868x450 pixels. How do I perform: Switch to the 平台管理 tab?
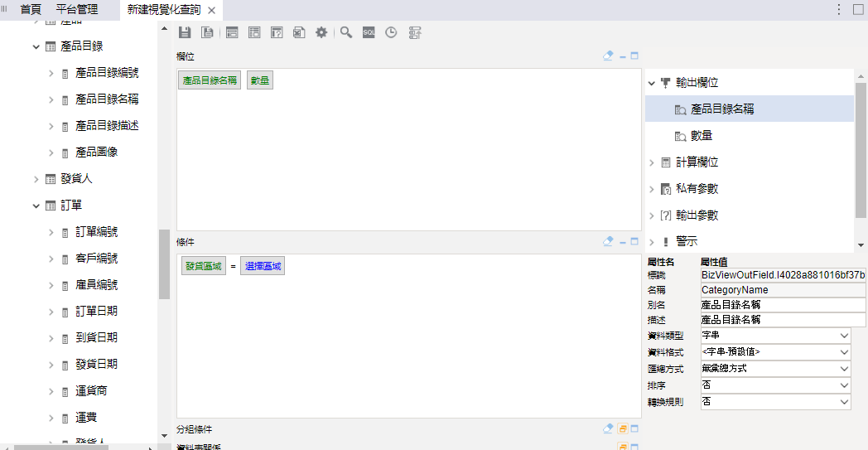76,10
